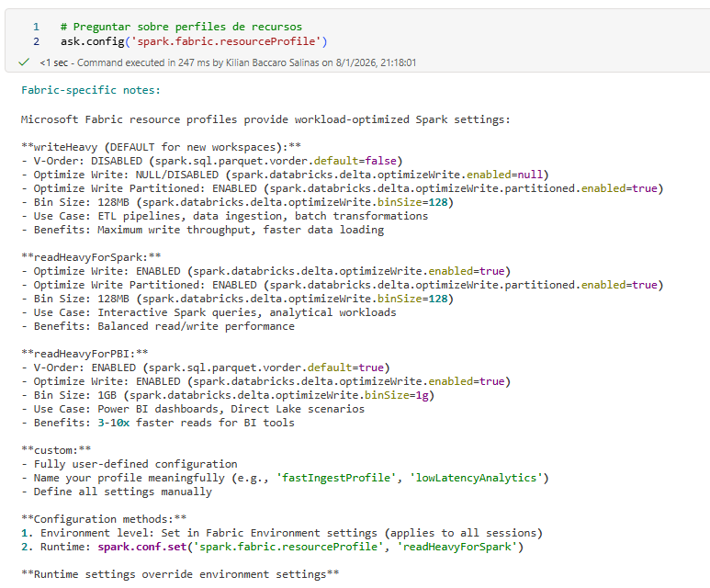Click the 'V-Order: DISABLED' line

(212, 161)
